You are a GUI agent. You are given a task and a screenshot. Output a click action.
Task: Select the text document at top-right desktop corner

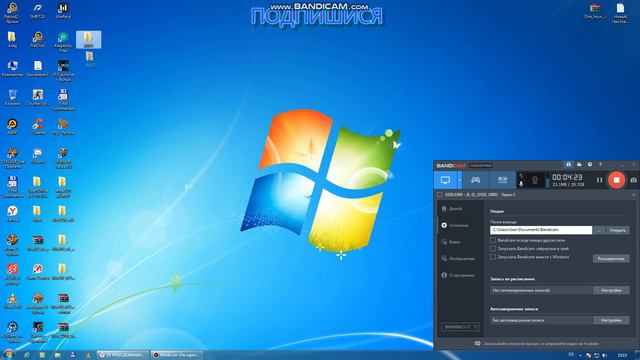pyautogui.click(x=620, y=13)
